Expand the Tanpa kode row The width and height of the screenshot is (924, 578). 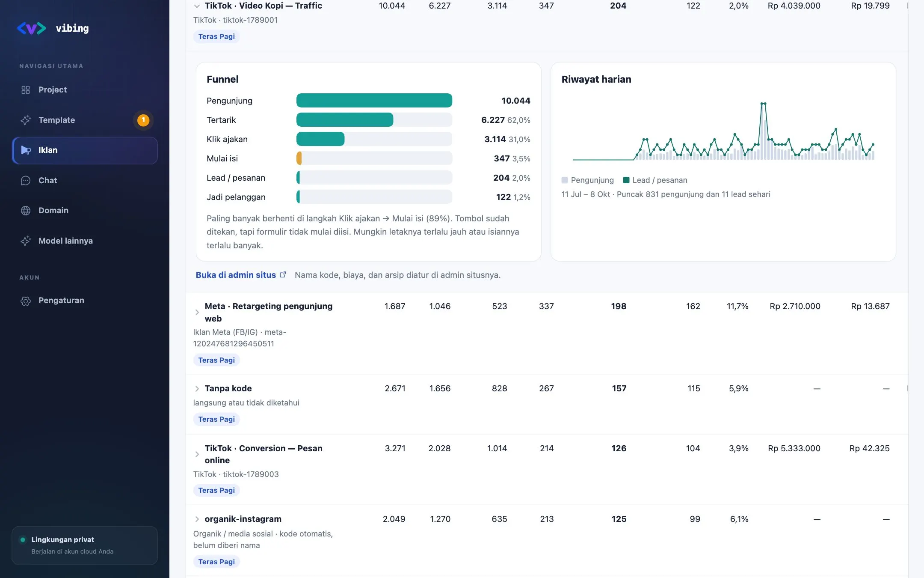click(197, 389)
